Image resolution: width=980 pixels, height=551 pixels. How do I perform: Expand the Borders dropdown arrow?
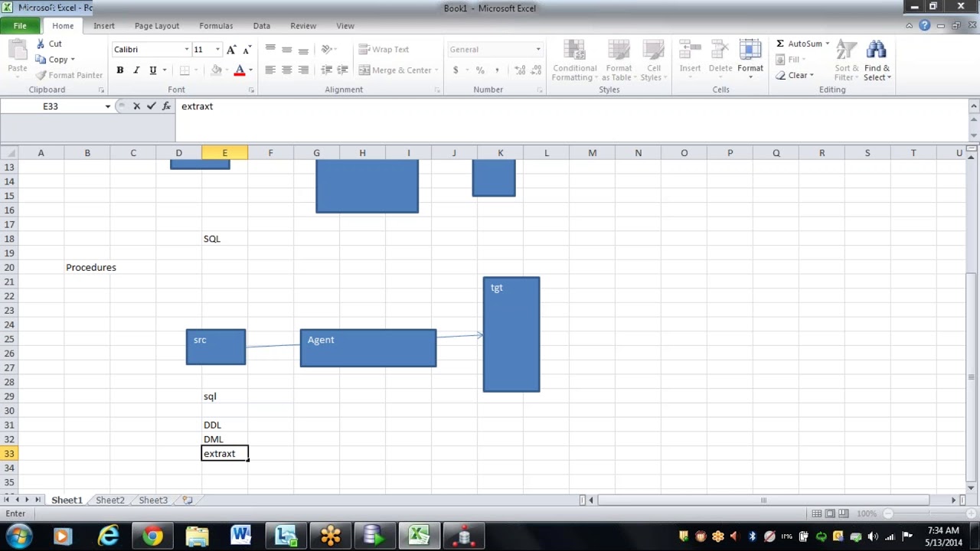pos(196,70)
